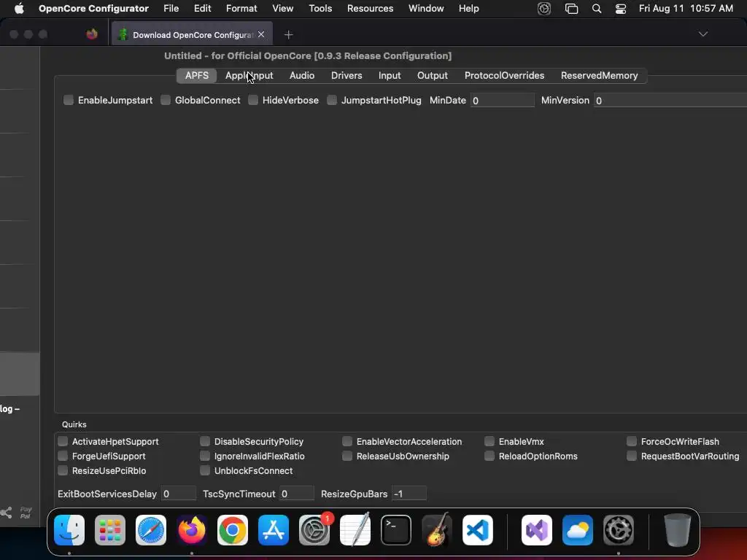Check the ReloadOptionRoms quirk
The width and height of the screenshot is (747, 560).
click(489, 456)
